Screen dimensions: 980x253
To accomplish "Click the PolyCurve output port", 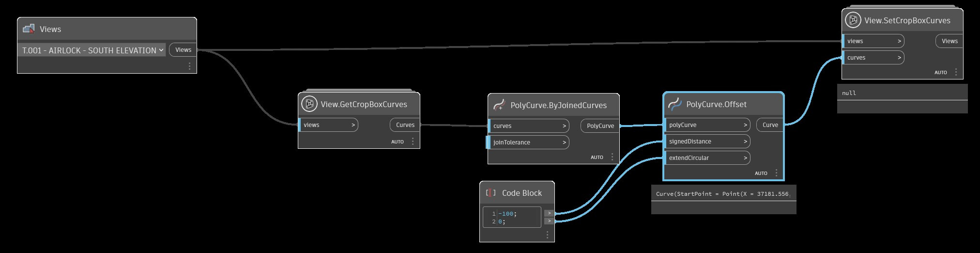I will tap(600, 126).
